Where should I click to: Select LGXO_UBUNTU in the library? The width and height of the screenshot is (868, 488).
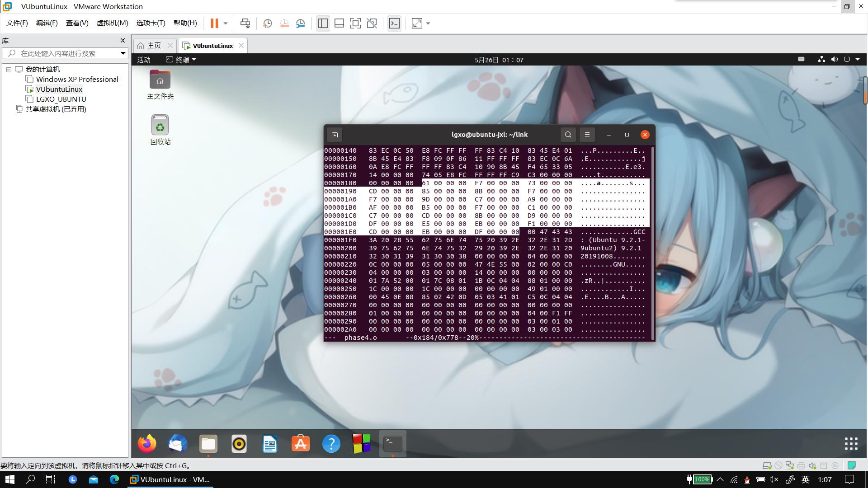point(61,99)
